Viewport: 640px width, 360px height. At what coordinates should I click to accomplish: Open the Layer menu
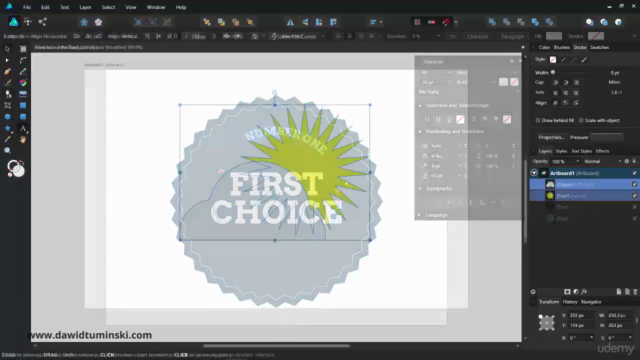[85, 7]
